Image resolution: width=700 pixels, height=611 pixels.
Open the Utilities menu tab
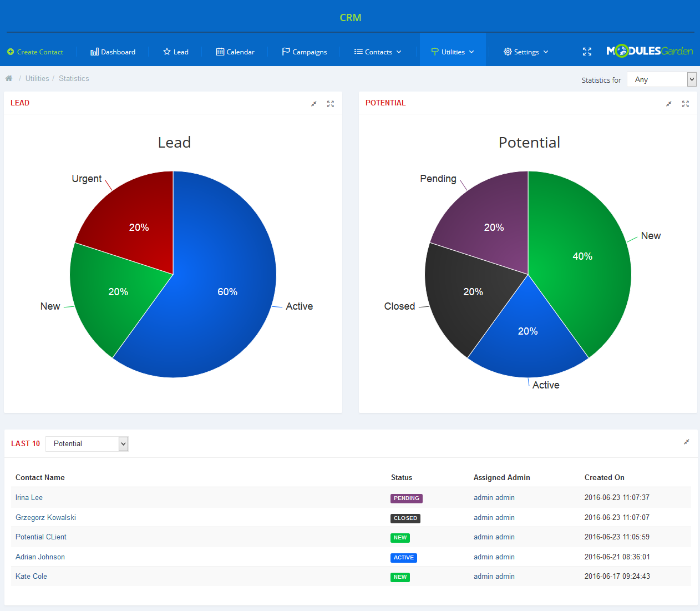click(453, 49)
